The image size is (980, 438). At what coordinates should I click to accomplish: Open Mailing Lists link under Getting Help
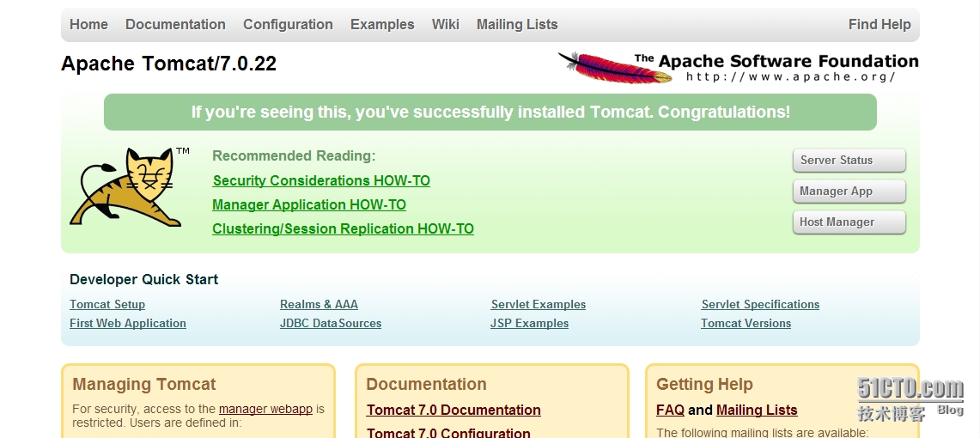coord(757,410)
